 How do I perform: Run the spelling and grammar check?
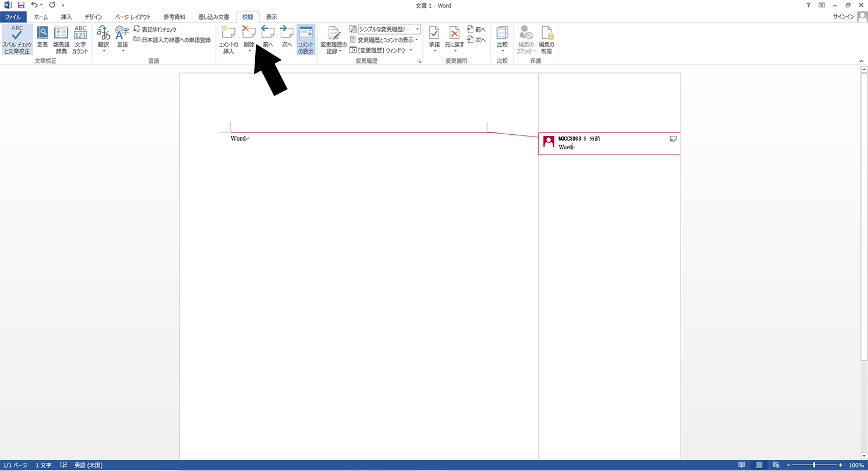17,40
